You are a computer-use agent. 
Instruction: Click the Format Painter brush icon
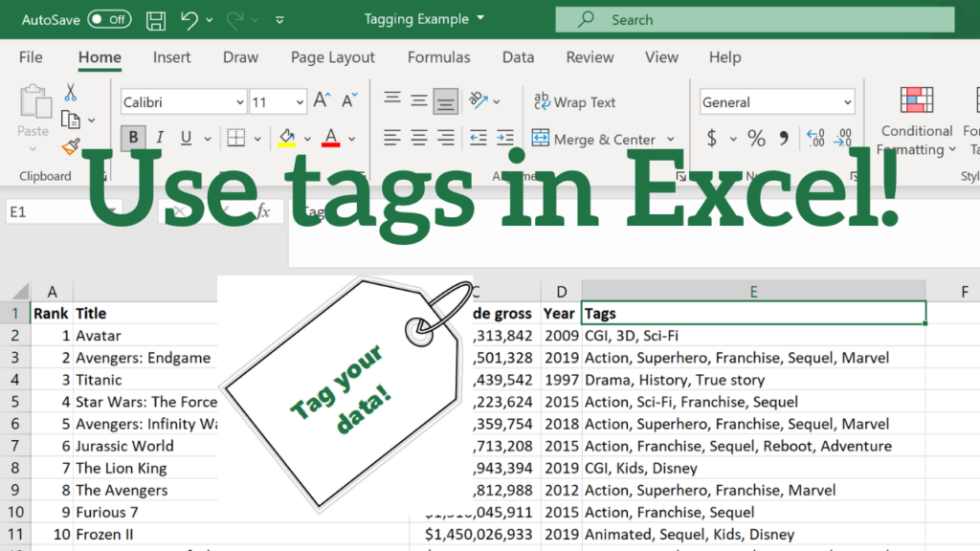coord(70,146)
